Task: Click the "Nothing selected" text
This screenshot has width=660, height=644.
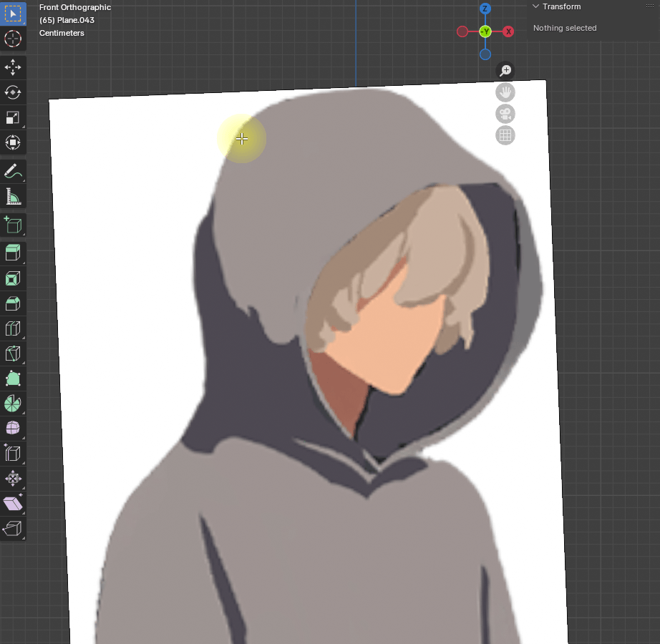Action: click(565, 28)
